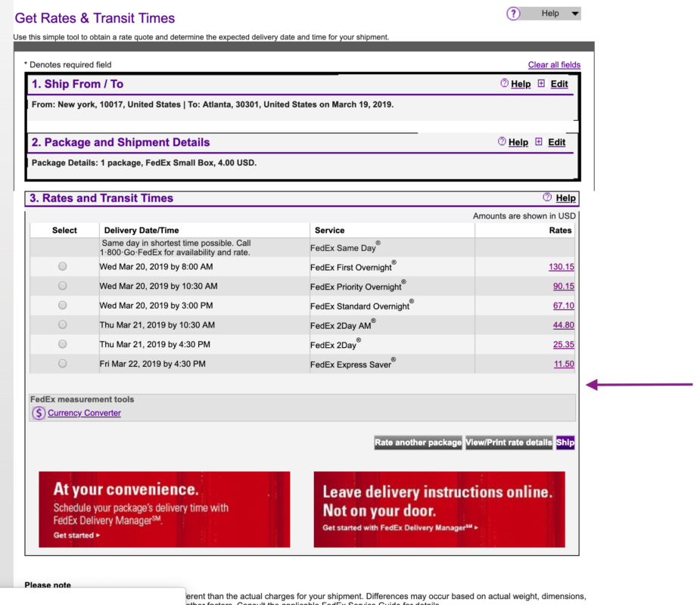Click the From New york shipment summary line
Image resolution: width=700 pixels, height=605 pixels.
(x=213, y=104)
